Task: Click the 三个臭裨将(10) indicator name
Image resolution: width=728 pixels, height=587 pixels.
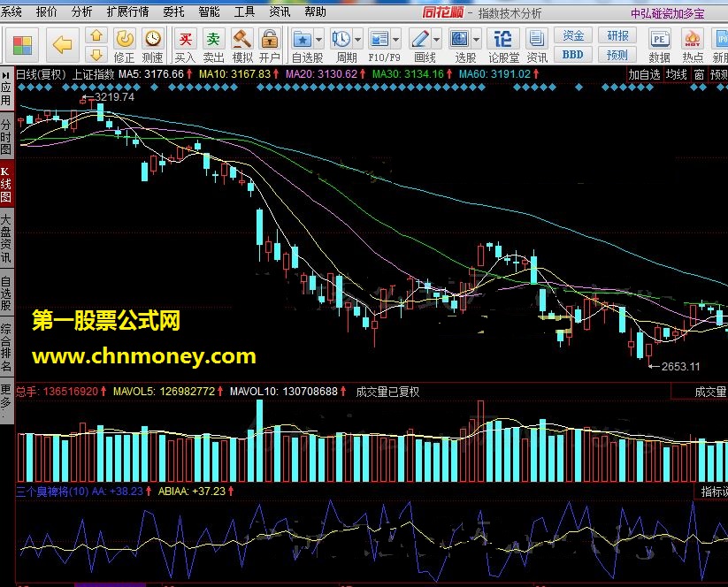Action: click(52, 491)
